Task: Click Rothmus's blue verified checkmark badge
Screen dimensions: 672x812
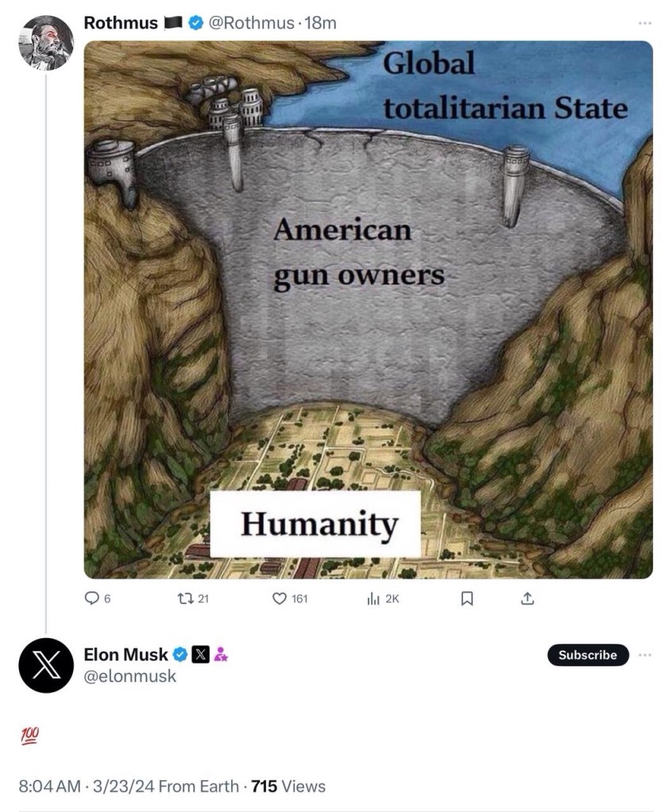Action: pyautogui.click(x=195, y=23)
